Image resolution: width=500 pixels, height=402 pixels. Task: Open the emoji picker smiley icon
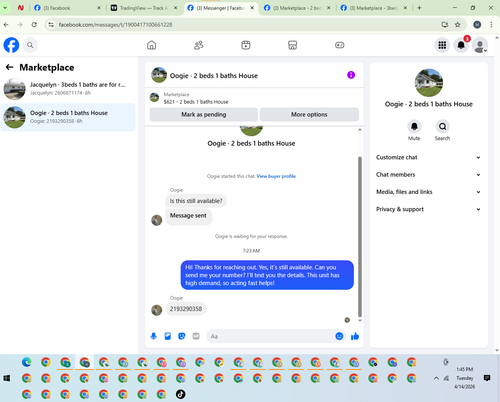[339, 336]
